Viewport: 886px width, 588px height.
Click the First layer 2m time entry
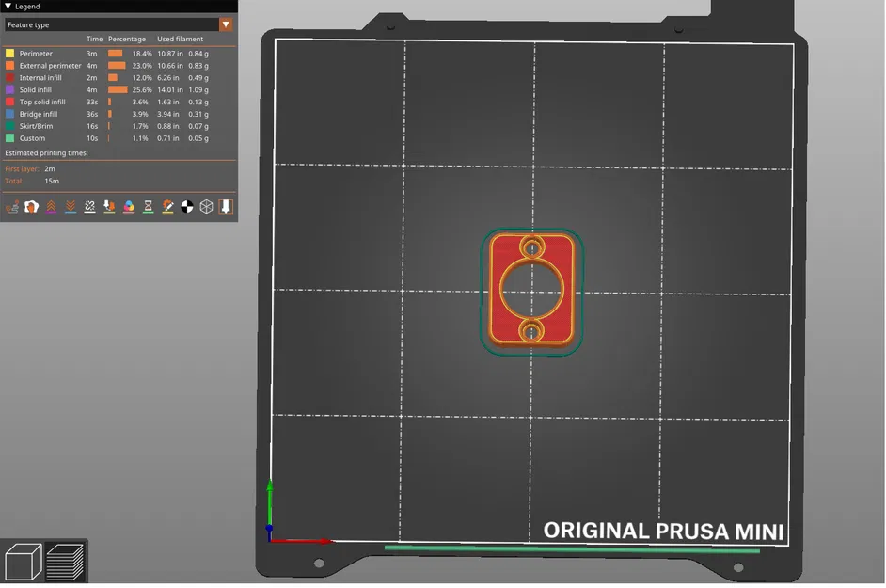point(50,169)
